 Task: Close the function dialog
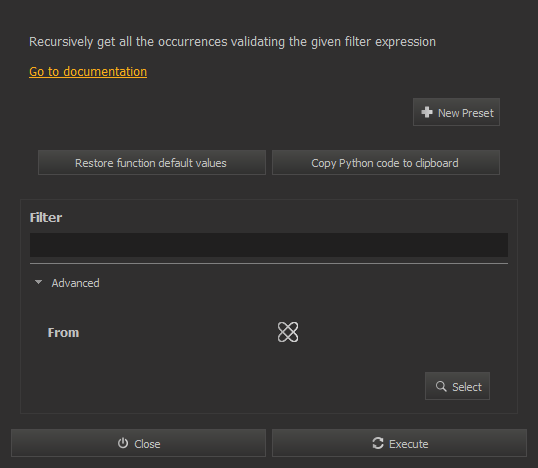tap(138, 443)
